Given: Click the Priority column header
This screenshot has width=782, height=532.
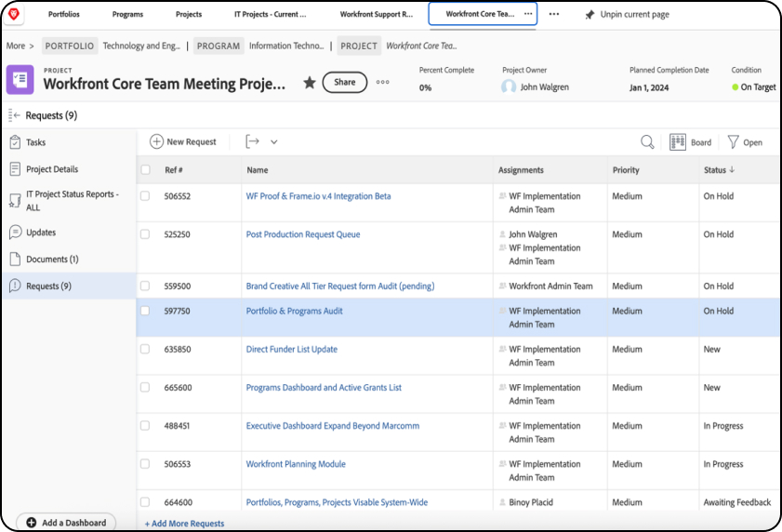Looking at the screenshot, I should [x=626, y=169].
